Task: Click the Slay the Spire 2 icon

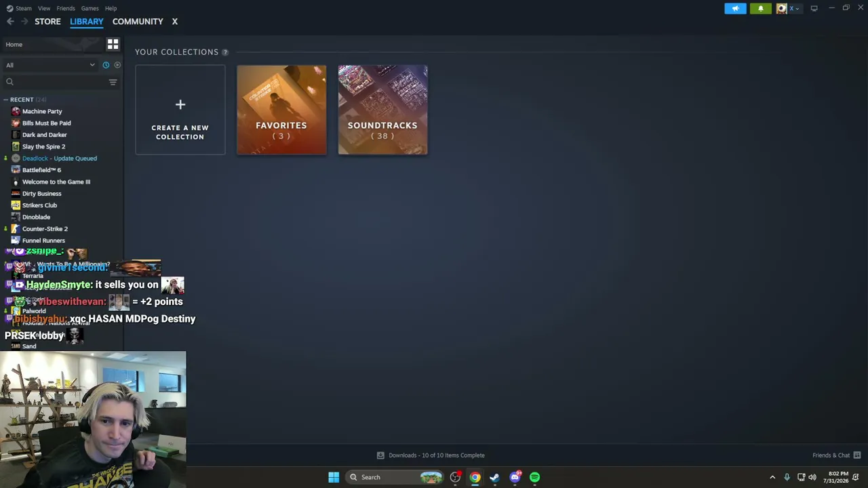Action: [16, 146]
